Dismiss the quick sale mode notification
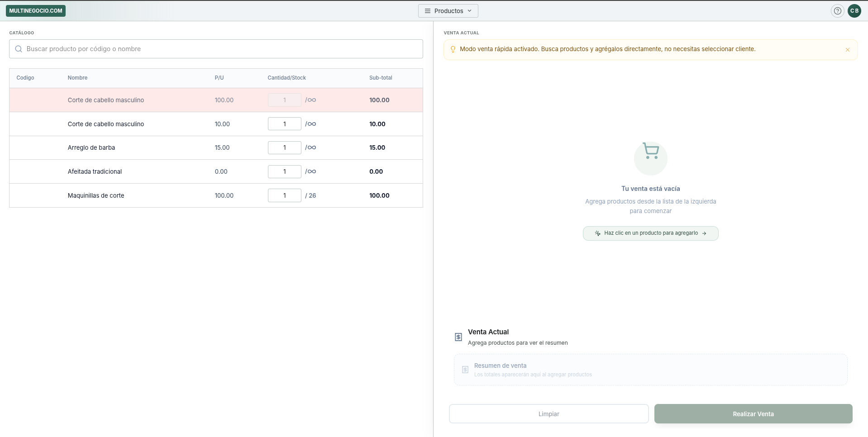The height and width of the screenshot is (437, 868). click(847, 50)
